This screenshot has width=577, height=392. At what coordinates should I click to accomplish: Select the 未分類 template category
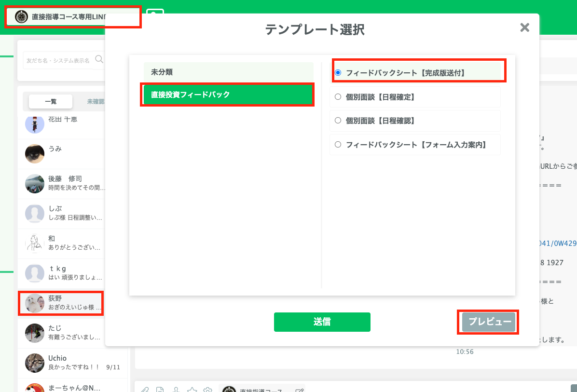pos(227,71)
